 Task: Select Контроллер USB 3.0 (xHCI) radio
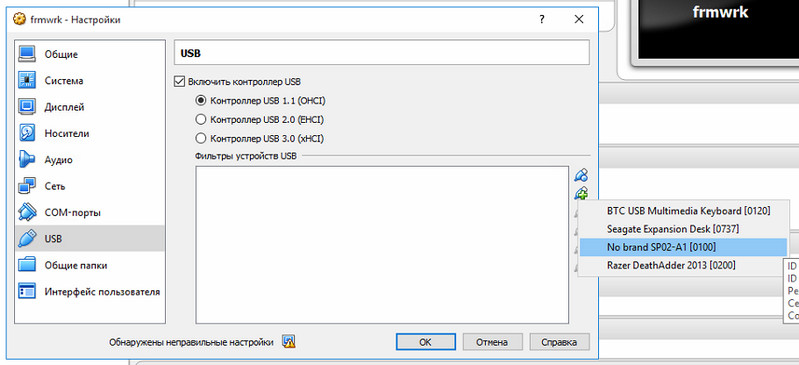coord(201,138)
